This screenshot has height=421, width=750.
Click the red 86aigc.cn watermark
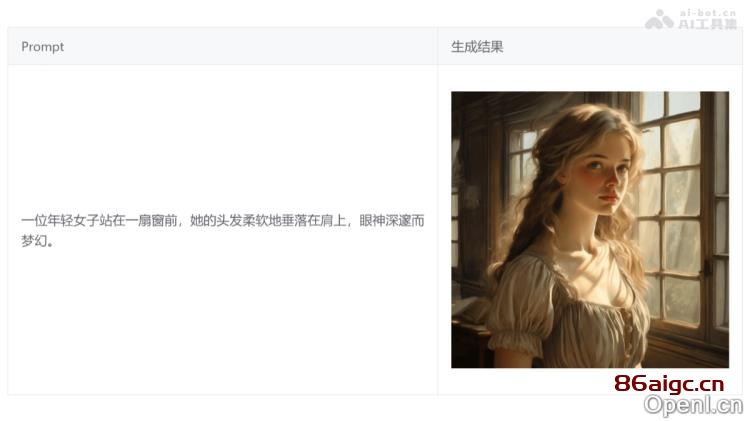[x=669, y=385]
